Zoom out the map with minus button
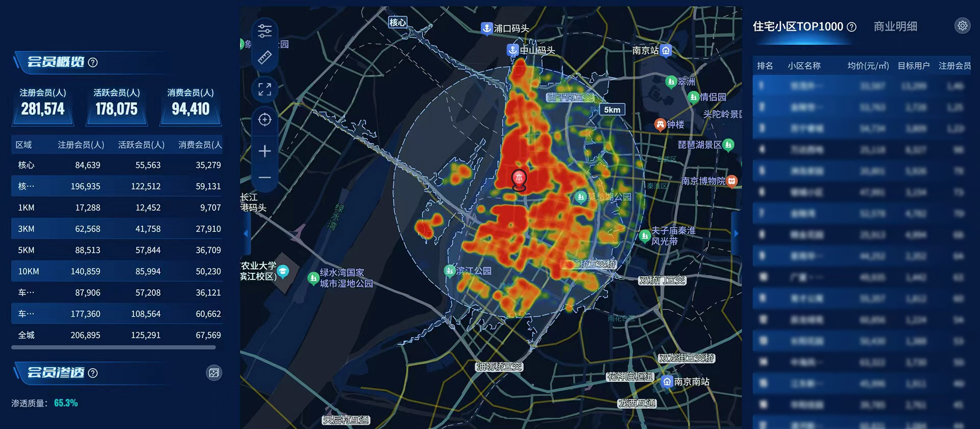Image resolution: width=980 pixels, height=429 pixels. coord(264,178)
